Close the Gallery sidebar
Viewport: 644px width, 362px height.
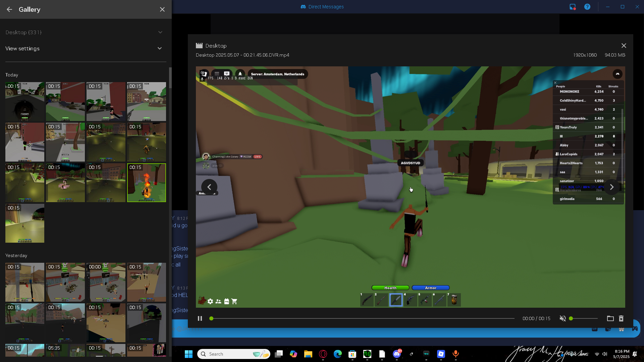point(162,9)
